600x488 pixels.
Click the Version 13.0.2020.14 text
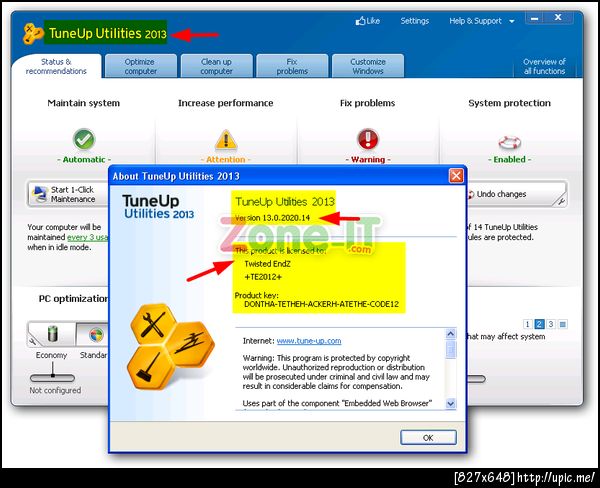tap(272, 218)
